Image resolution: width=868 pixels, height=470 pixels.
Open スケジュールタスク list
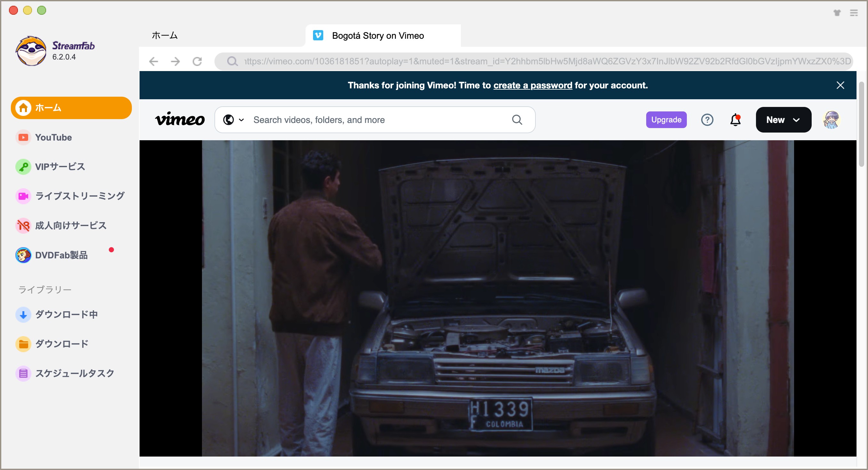pyautogui.click(x=71, y=373)
